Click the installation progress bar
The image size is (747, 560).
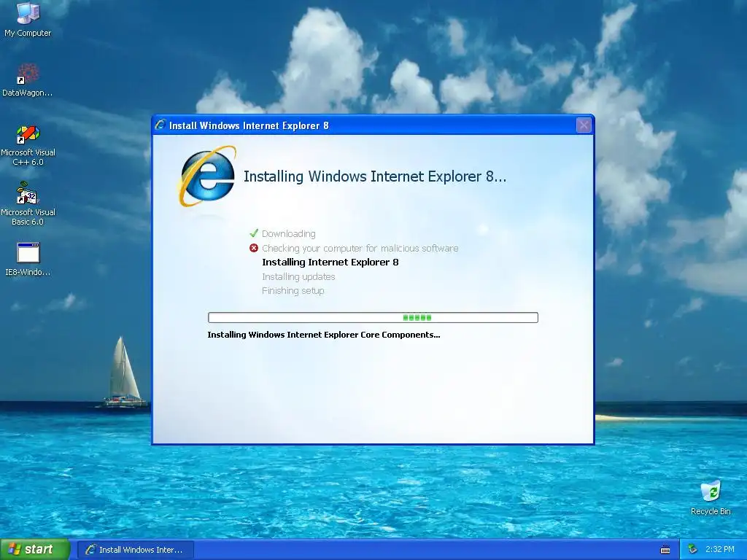373,318
